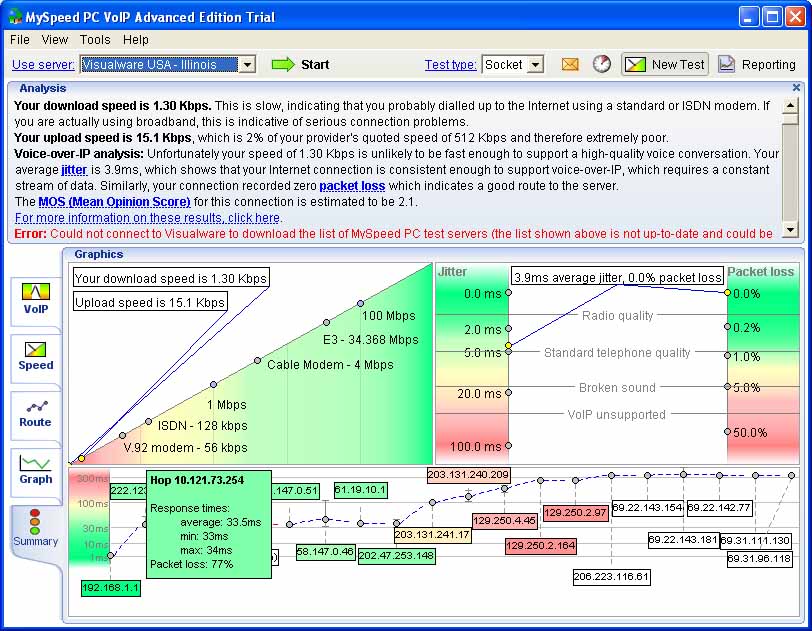Screen dimensions: 812x631
Task: Click the Standard telephone quality label
Action: coord(617,353)
